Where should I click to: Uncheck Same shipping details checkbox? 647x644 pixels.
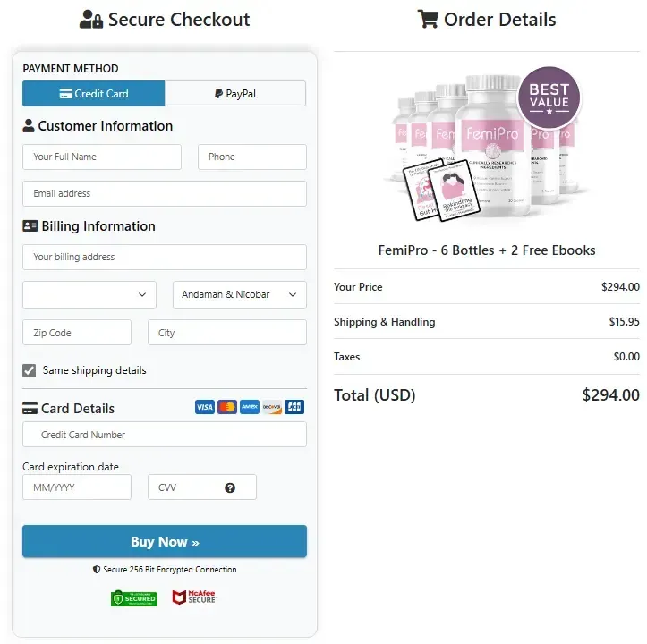tap(29, 370)
